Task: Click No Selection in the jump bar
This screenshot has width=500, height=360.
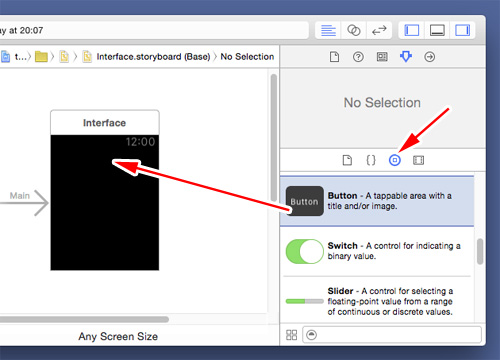Action: pyautogui.click(x=247, y=57)
